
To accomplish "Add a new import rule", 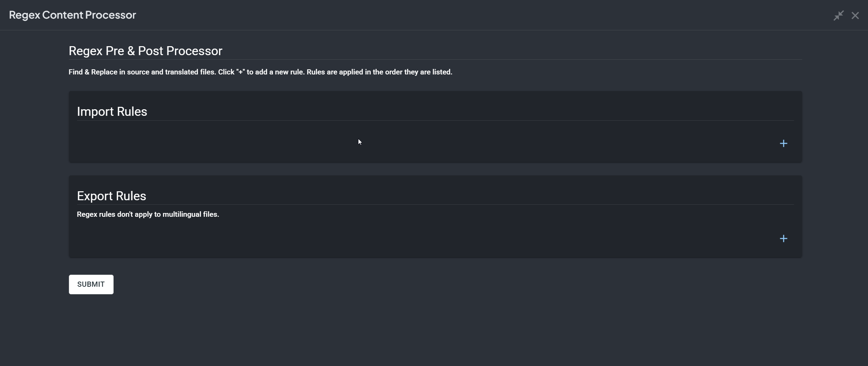I will (783, 143).
